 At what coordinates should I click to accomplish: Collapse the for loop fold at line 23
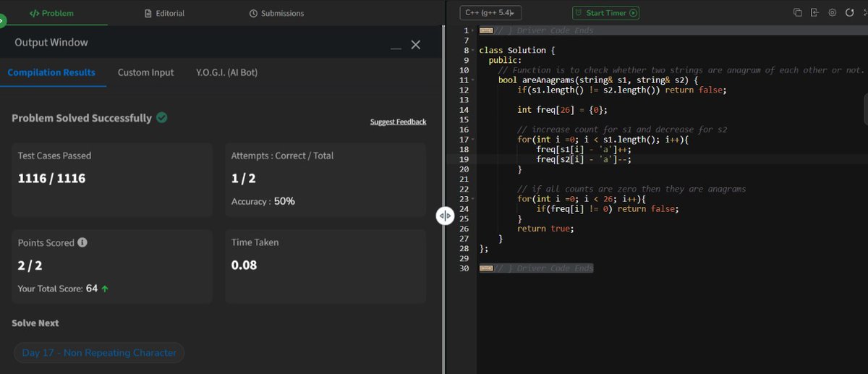coord(472,199)
